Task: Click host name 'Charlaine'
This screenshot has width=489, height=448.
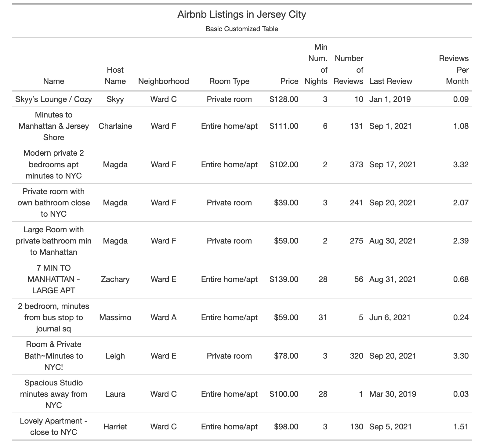Action: tap(115, 126)
